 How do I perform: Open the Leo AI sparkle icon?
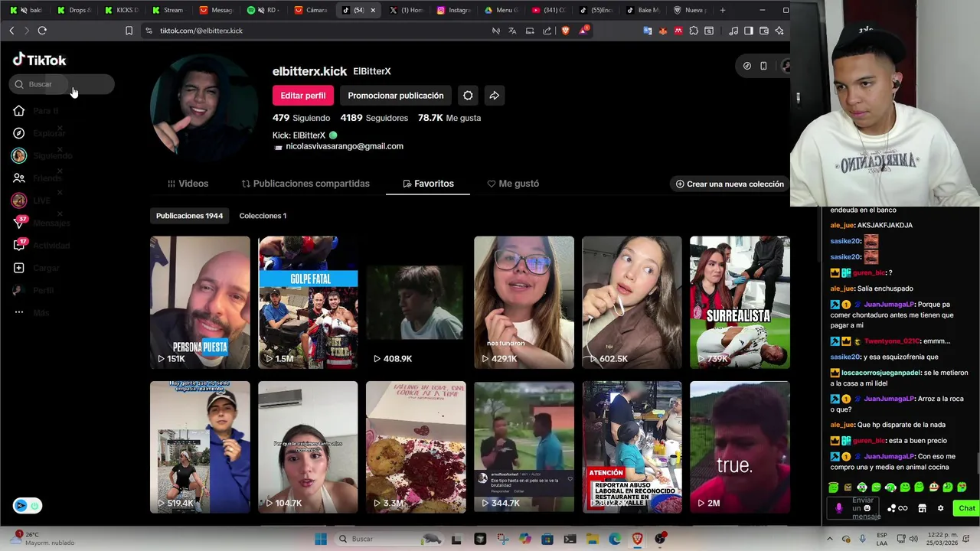tap(779, 31)
